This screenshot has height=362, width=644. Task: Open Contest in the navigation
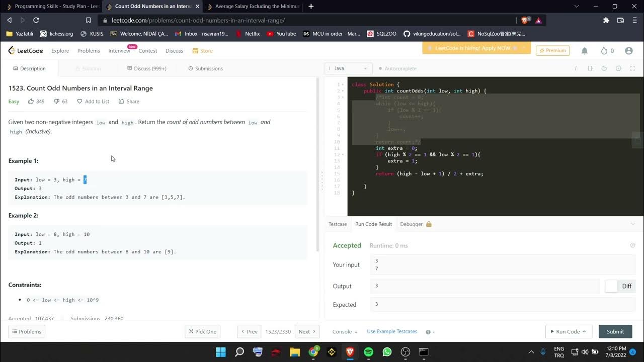[x=148, y=51]
